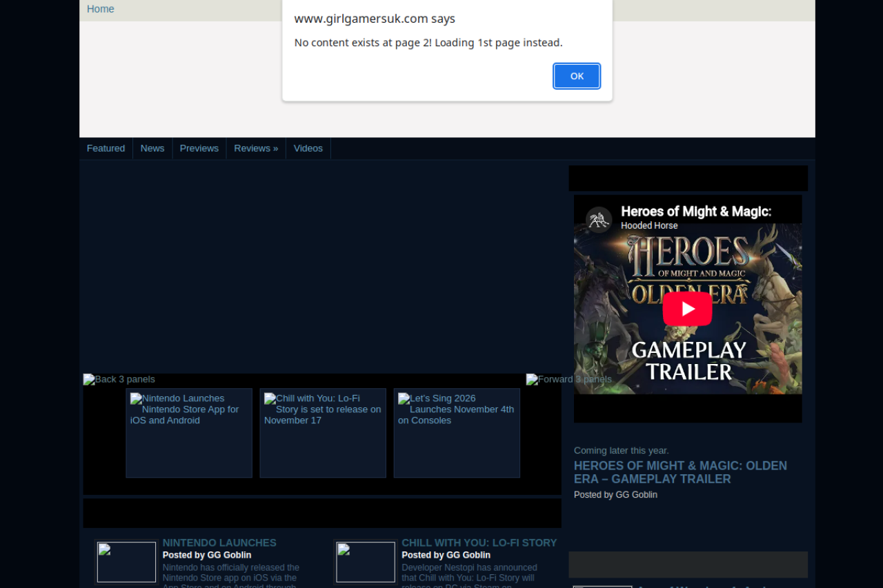Click the Chill with You article thumbnail

point(366,562)
